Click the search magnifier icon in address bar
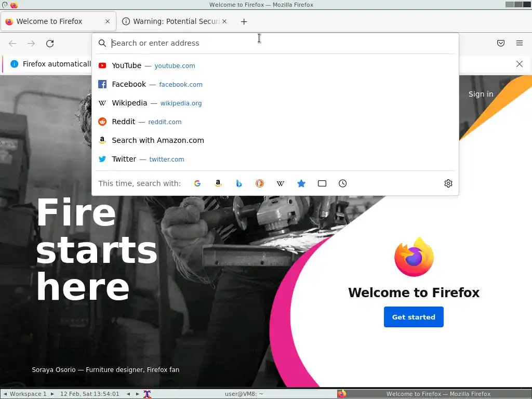 click(102, 43)
